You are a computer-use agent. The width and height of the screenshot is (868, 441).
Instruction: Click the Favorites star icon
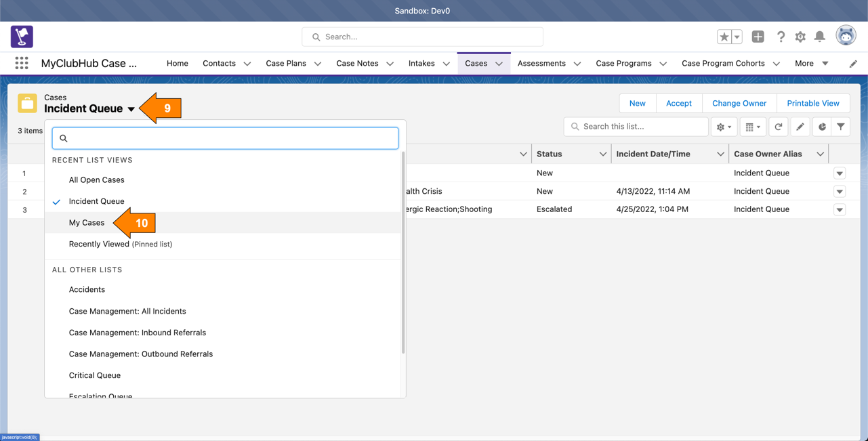724,37
